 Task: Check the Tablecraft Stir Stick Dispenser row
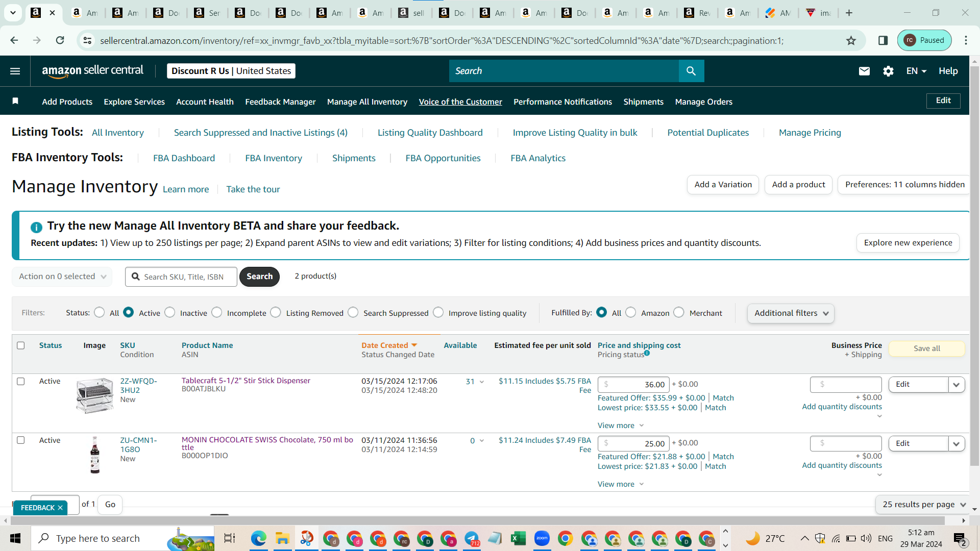(x=21, y=381)
